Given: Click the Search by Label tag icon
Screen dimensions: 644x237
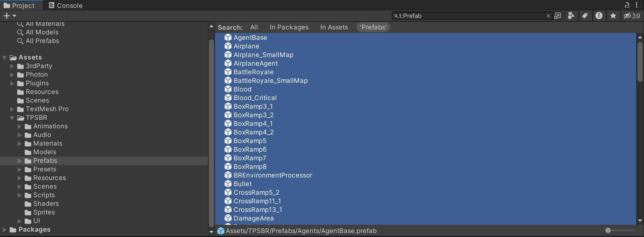Looking at the screenshot, I should point(585,16).
